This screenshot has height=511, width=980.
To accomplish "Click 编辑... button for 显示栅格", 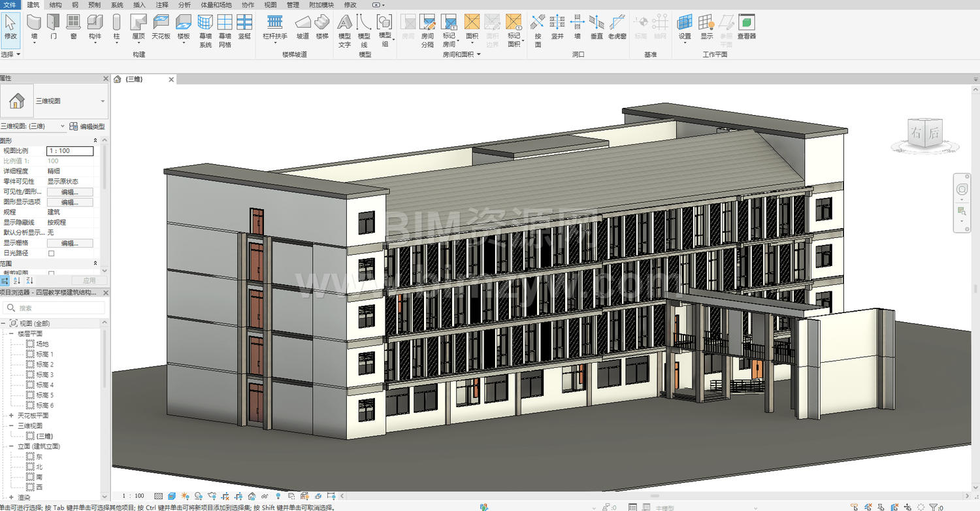I will click(70, 243).
